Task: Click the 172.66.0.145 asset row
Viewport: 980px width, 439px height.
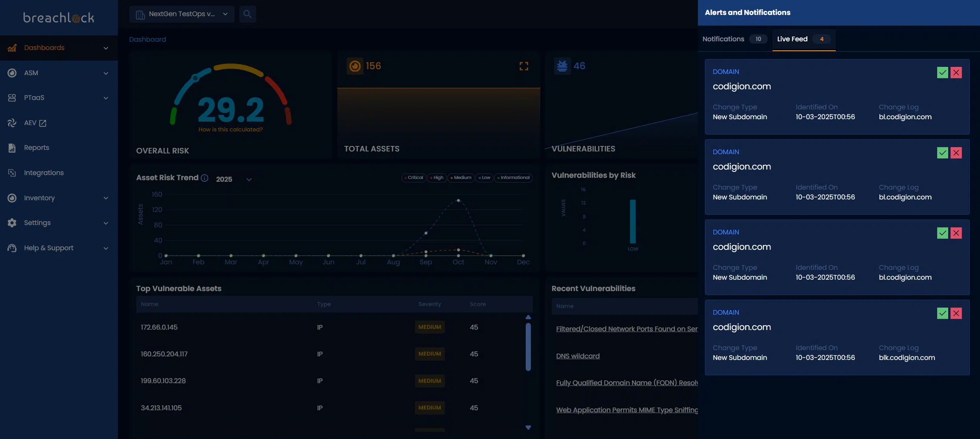Action: pos(159,327)
